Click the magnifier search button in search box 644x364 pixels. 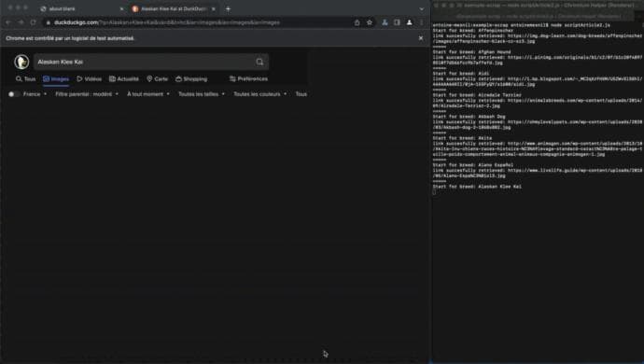259,62
